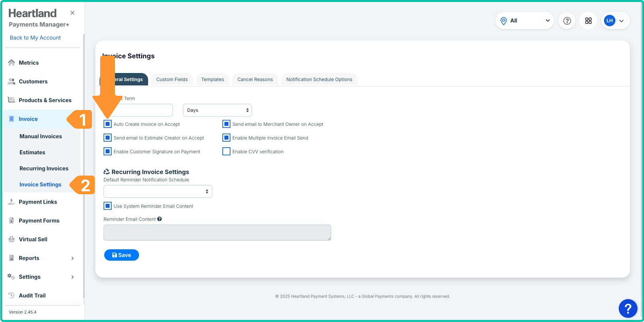Viewport: 644px width, 322px height.
Task: Open the apps grid icon in header
Action: (588, 21)
